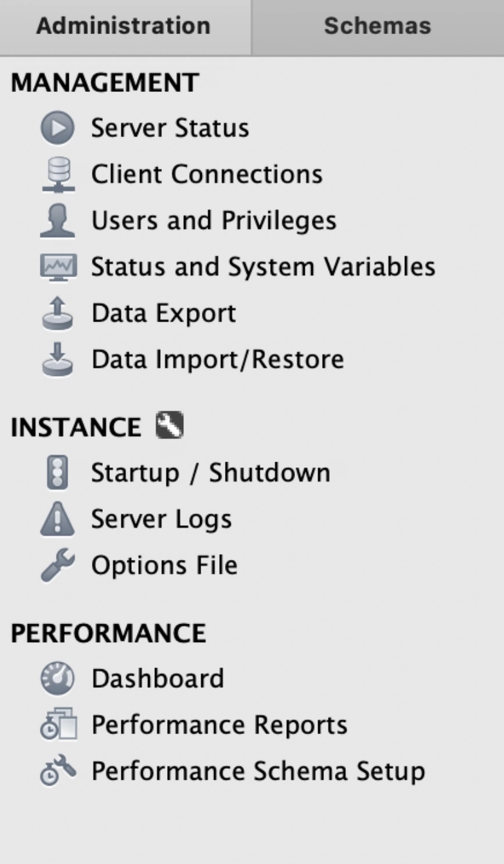
Task: Click the Data Export upload icon
Action: pyautogui.click(x=58, y=313)
